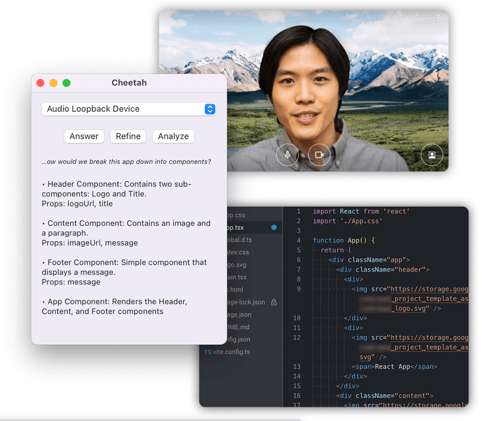This screenshot has width=504, height=421.
Task: Open the README.md file in explorer
Action: coord(254,327)
